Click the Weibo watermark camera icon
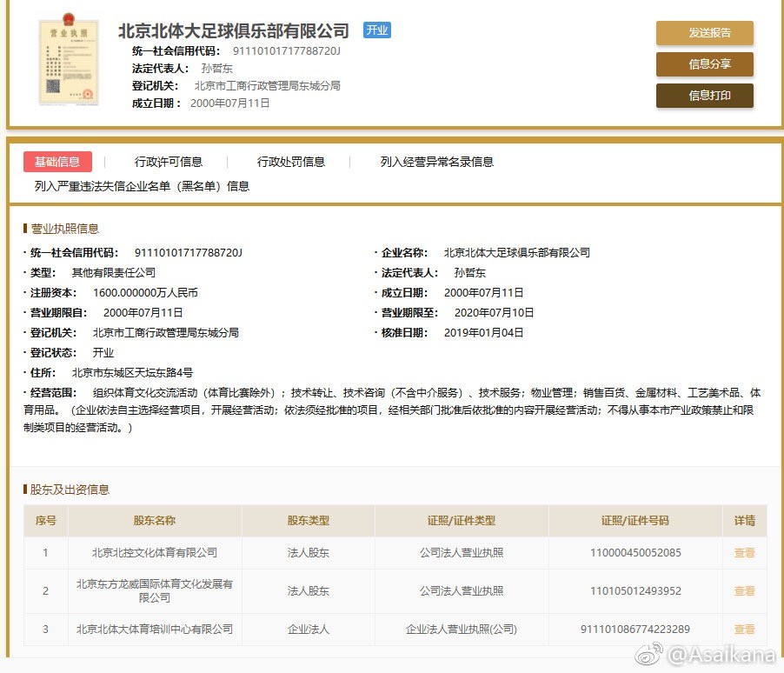 click(x=649, y=653)
